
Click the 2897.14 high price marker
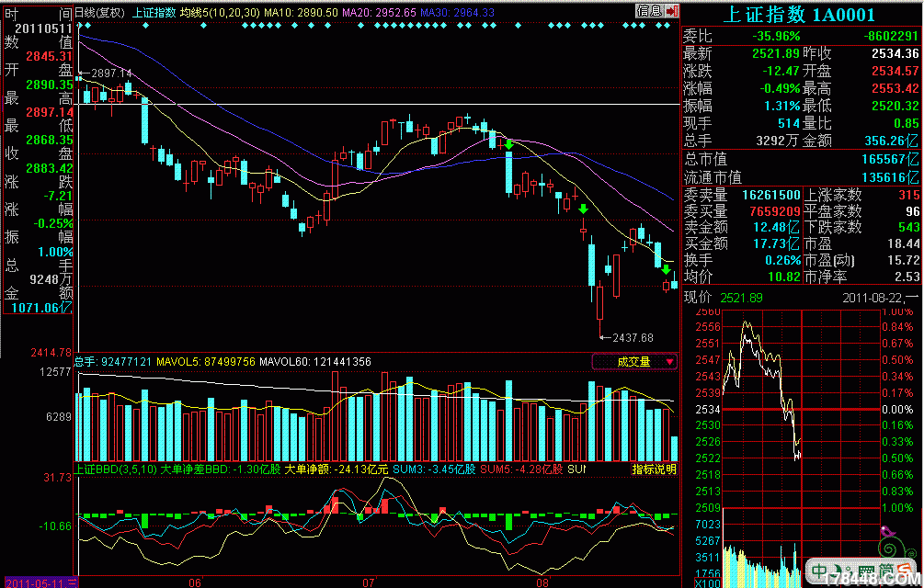[112, 73]
